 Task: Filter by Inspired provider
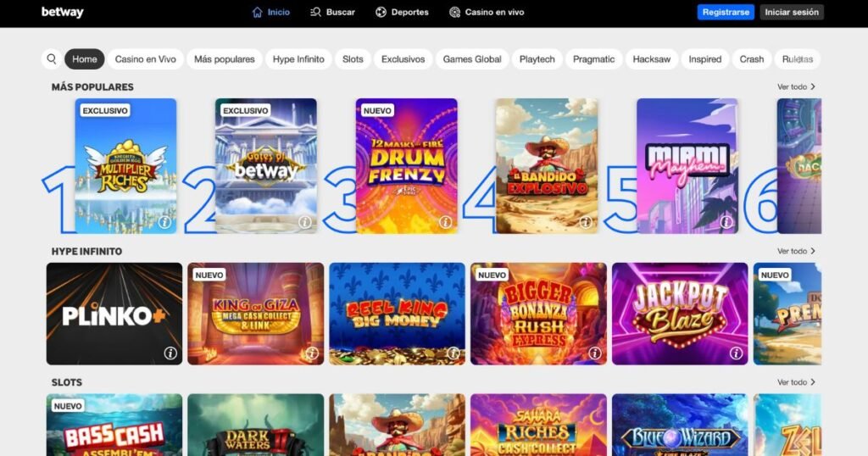(x=704, y=58)
